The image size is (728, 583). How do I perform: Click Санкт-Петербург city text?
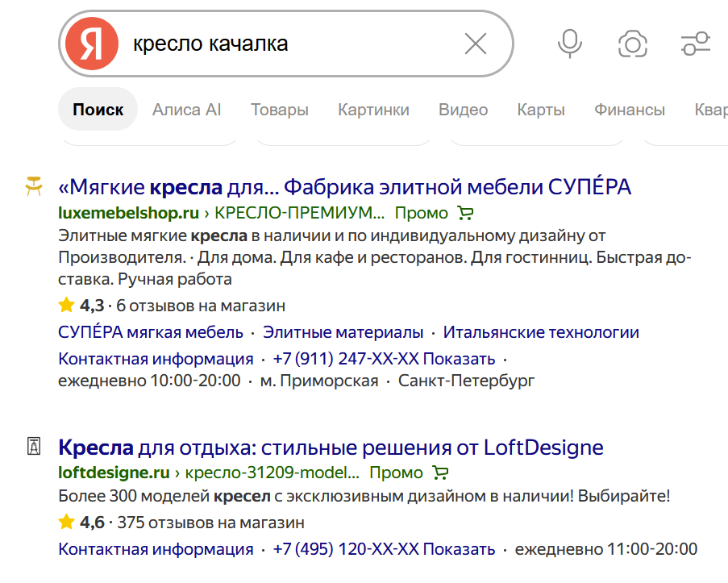466,381
